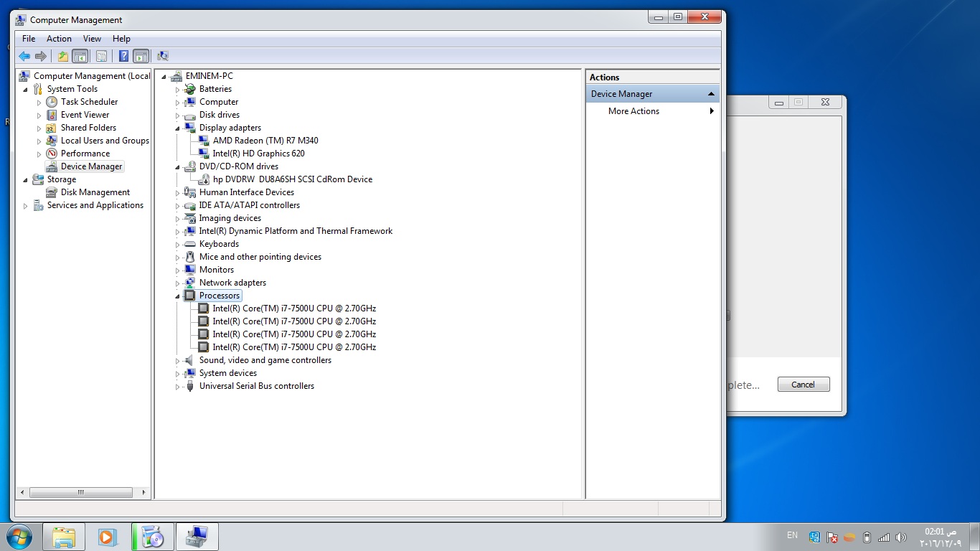The image size is (980, 551).
Task: Click the volume speaker icon in system tray
Action: pos(901,537)
